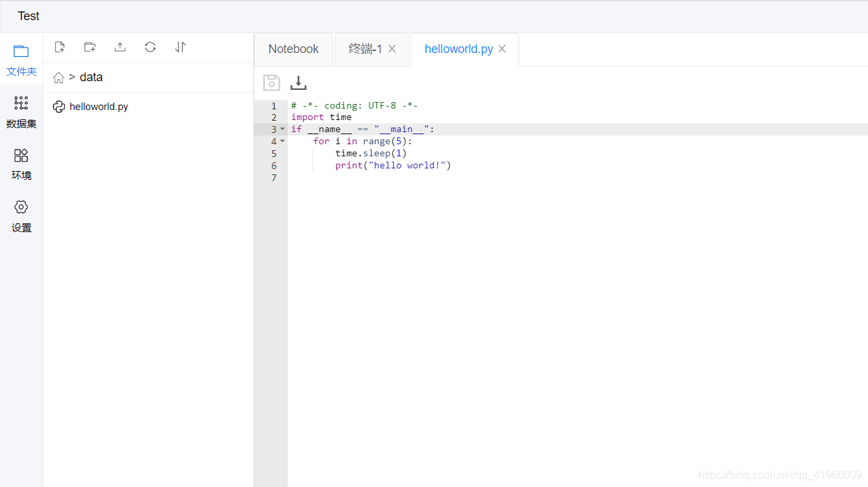Click the sort order icon in the file toolbar
Viewport: 868px width, 487px height.
pos(180,47)
